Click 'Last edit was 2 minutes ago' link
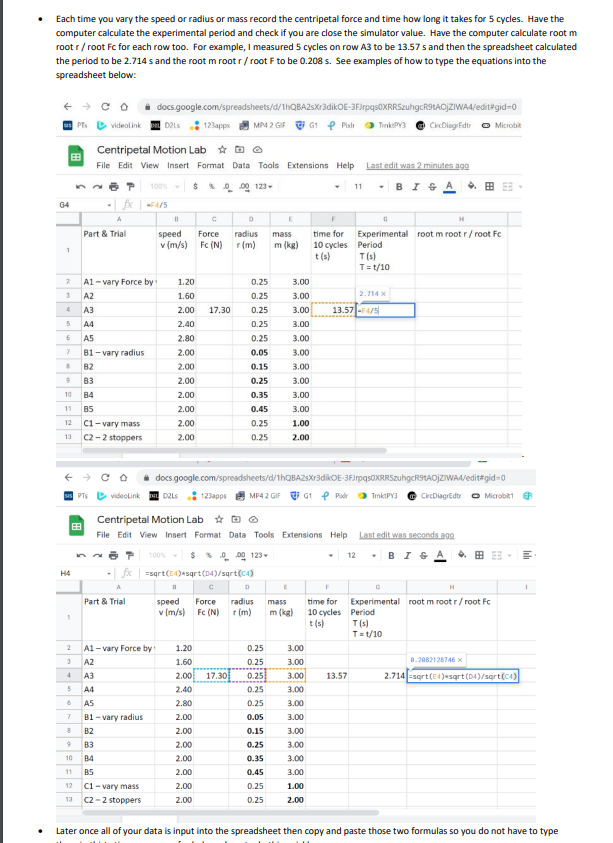Screen dimensions: 613x843 click(x=418, y=166)
